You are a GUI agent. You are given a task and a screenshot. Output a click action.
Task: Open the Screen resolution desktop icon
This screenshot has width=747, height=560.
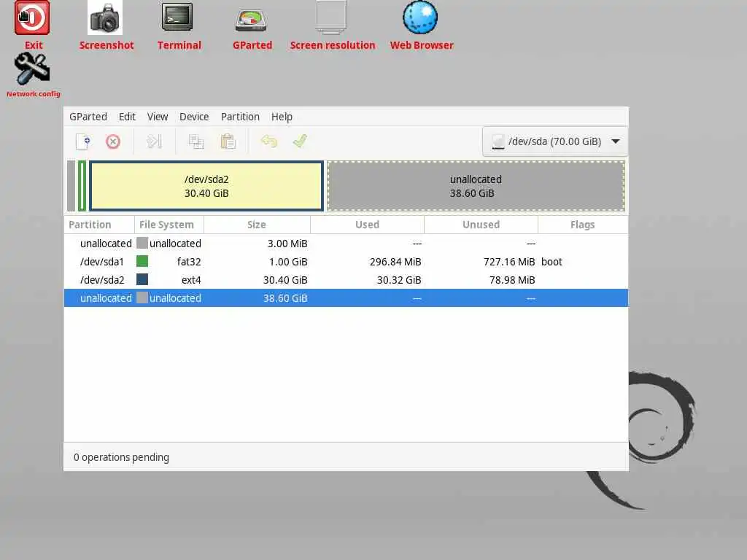331,17
